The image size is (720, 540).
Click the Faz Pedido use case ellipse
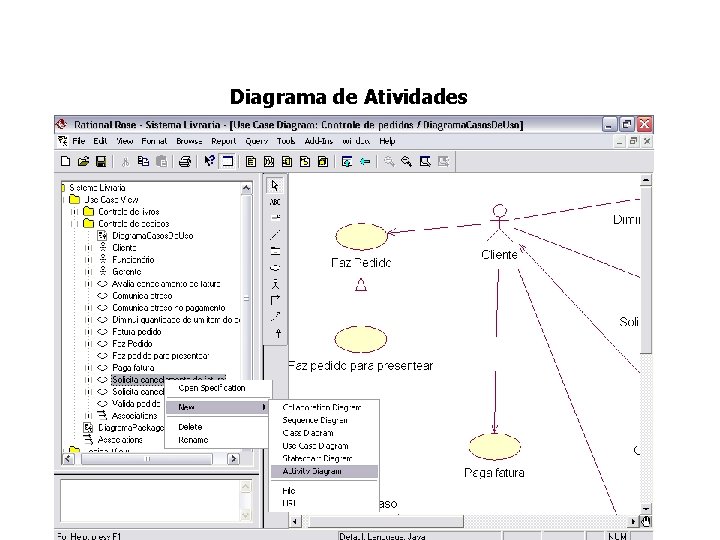click(361, 237)
